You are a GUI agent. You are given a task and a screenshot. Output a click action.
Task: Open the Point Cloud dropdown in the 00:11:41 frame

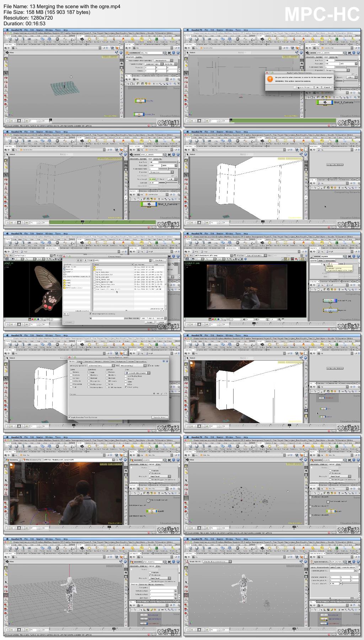(160, 476)
